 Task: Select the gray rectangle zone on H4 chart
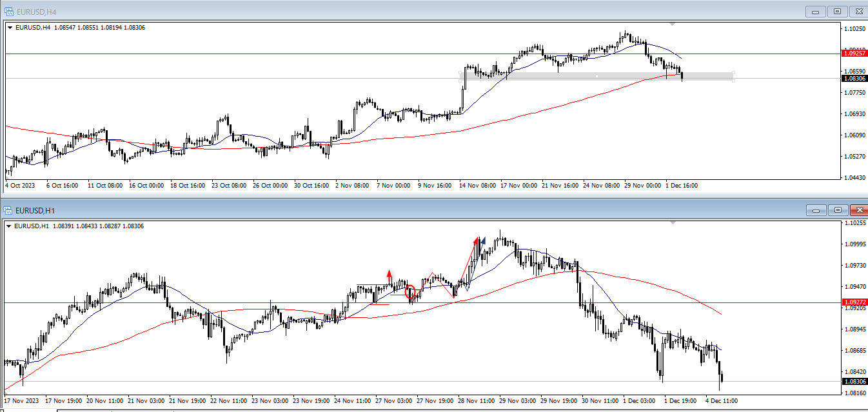[x=597, y=76]
